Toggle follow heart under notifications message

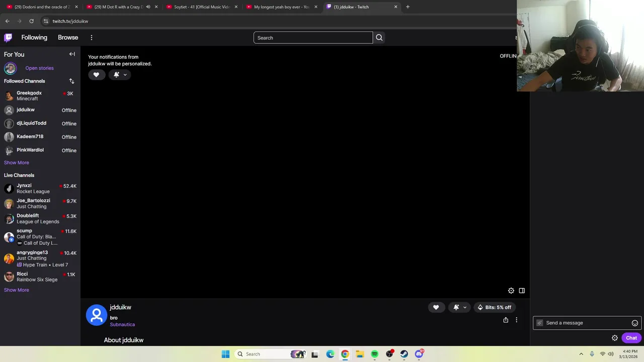[x=96, y=75]
